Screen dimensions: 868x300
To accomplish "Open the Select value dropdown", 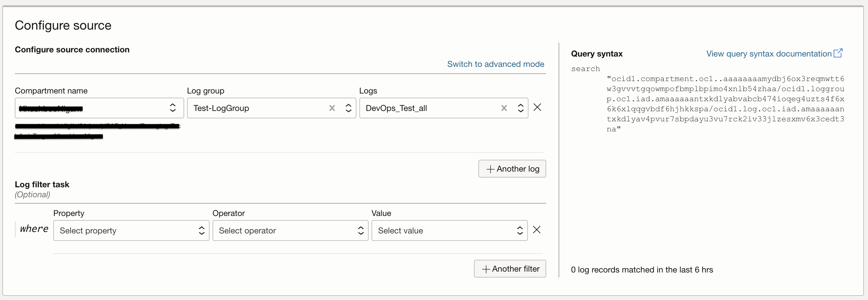I will click(449, 231).
